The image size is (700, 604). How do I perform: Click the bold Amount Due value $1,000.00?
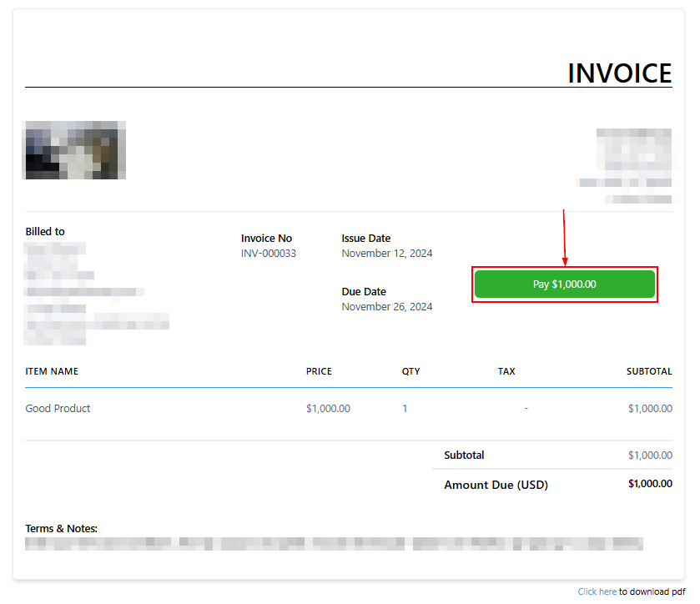tap(650, 484)
